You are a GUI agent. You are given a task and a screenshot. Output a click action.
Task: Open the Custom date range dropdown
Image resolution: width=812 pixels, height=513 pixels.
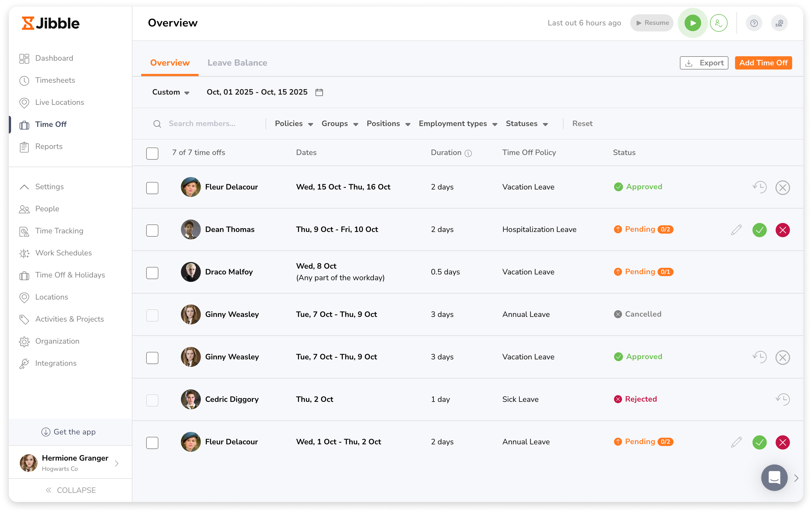coord(171,92)
